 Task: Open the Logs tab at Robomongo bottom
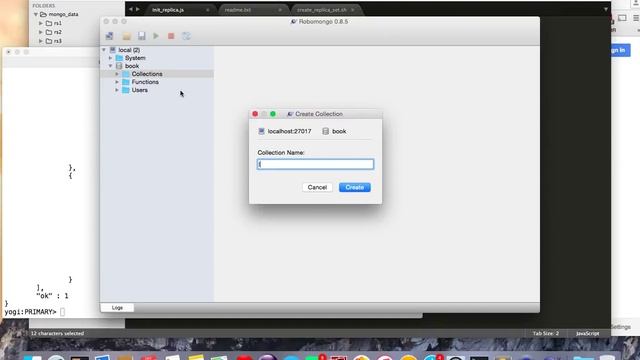117,308
